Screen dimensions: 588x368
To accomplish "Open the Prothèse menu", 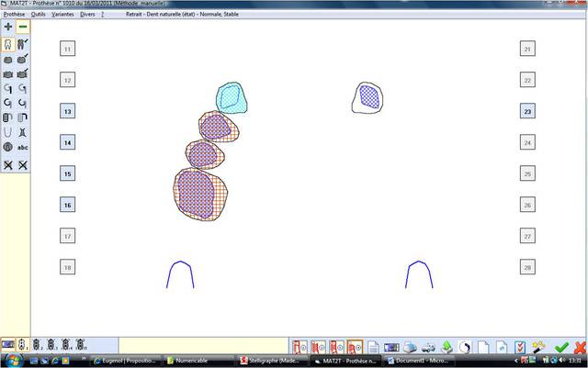I will pos(15,15).
